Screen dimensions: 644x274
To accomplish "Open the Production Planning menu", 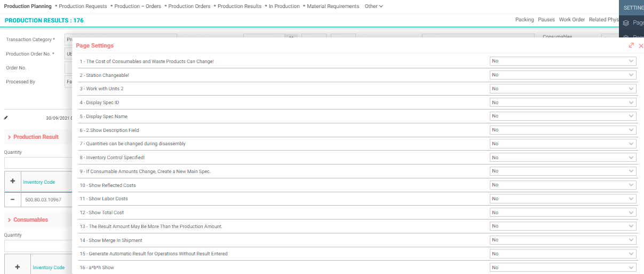I will tap(28, 6).
